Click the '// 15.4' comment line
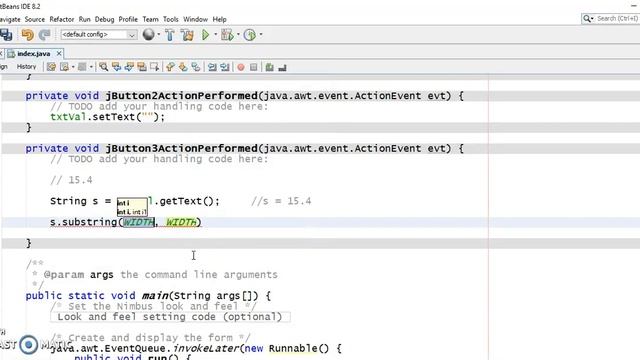This screenshot has height=360, width=640. pyautogui.click(x=71, y=180)
